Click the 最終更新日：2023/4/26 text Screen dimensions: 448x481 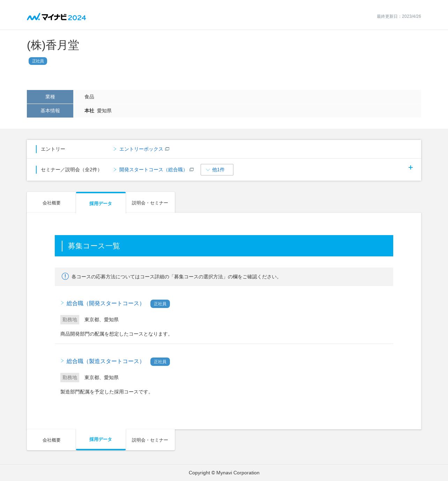point(399,16)
